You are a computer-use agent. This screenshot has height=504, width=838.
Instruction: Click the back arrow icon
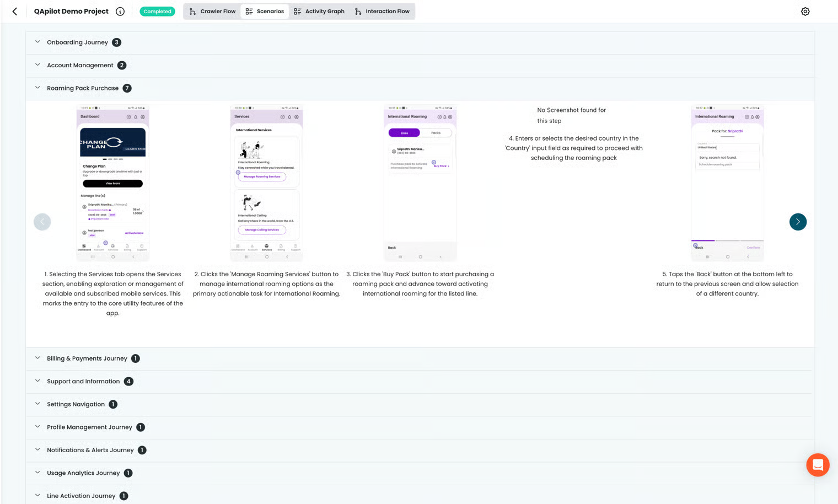tap(15, 11)
